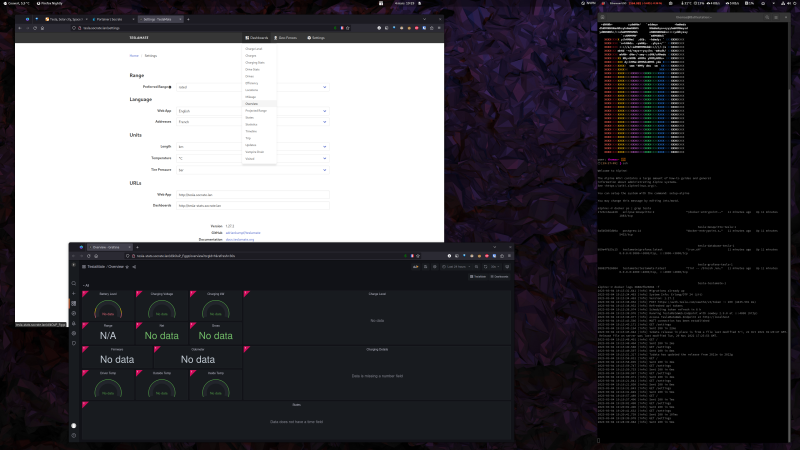Click the Grafana create plus icon in sidebar

click(x=73, y=294)
